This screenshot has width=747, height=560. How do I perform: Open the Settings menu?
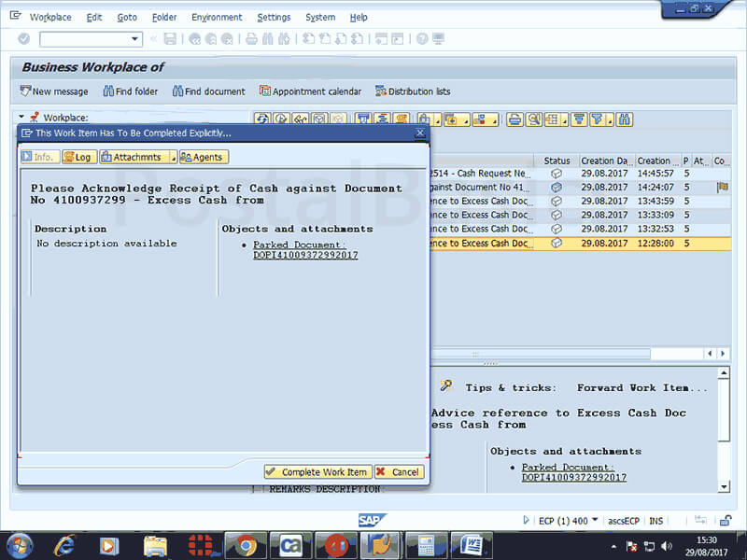pos(274,17)
